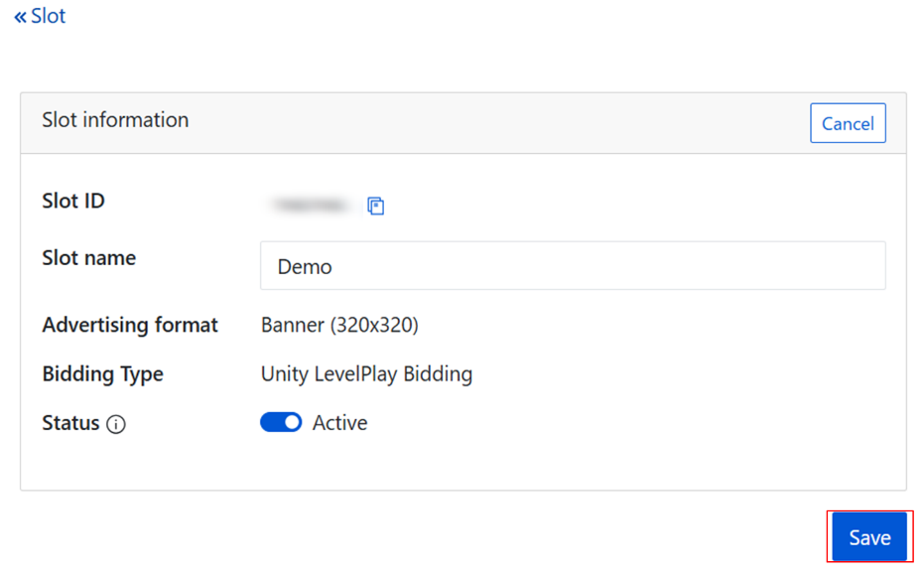Click the Bidding Type label

103,374
